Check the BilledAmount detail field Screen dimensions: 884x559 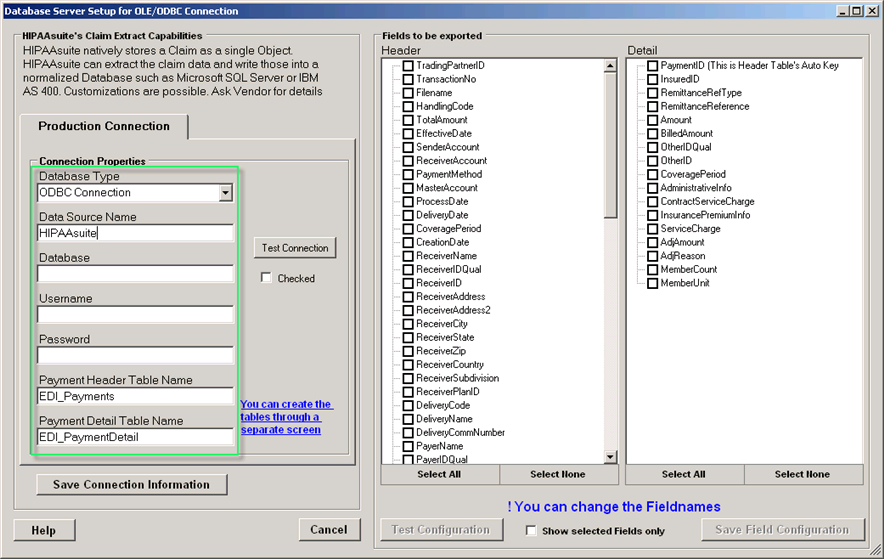click(652, 134)
